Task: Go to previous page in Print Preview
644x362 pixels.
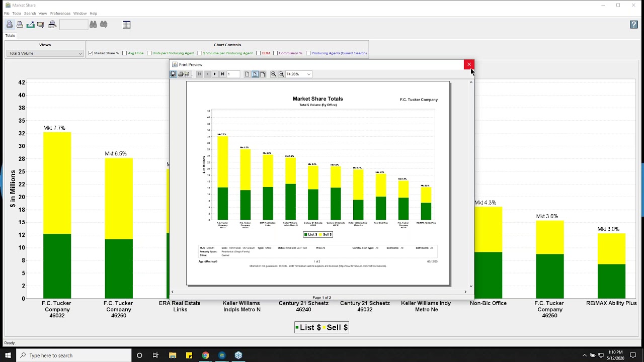Action: 207,74
